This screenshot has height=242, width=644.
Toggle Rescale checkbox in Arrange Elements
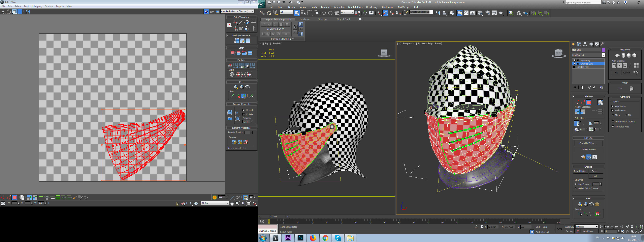pos(244,110)
